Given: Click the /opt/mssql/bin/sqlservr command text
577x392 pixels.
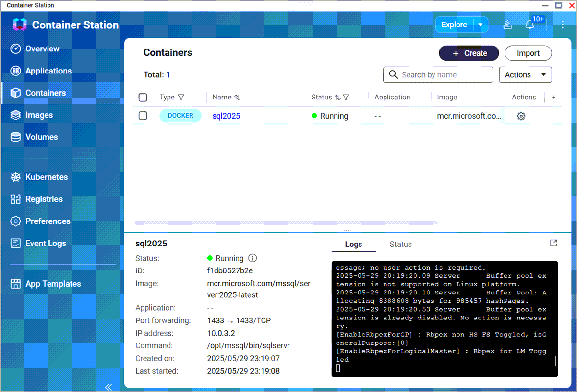Looking at the screenshot, I should (x=248, y=345).
